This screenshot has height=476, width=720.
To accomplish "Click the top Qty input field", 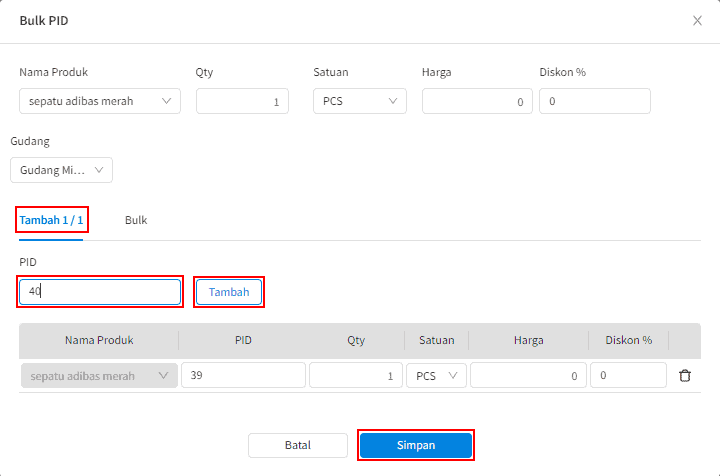I will point(242,101).
